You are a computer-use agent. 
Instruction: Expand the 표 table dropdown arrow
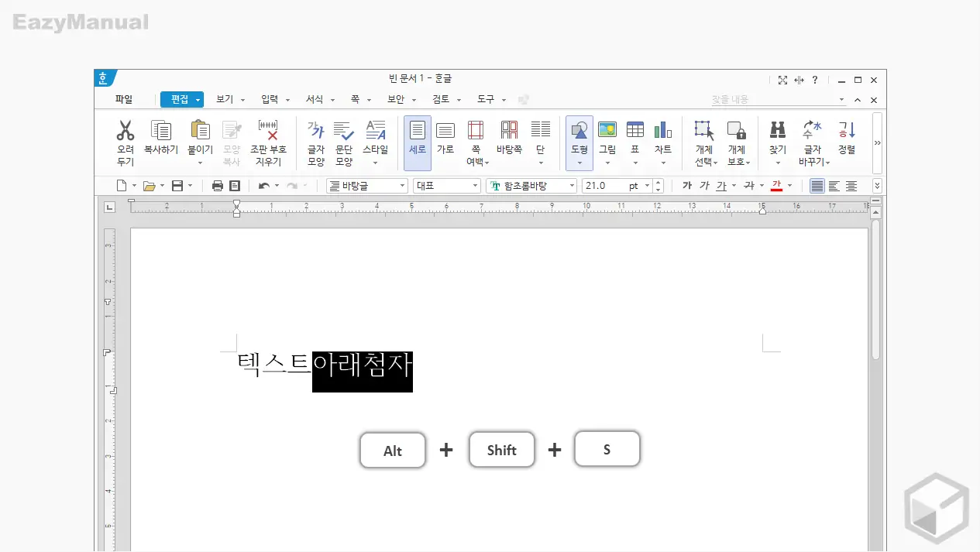[x=635, y=163]
